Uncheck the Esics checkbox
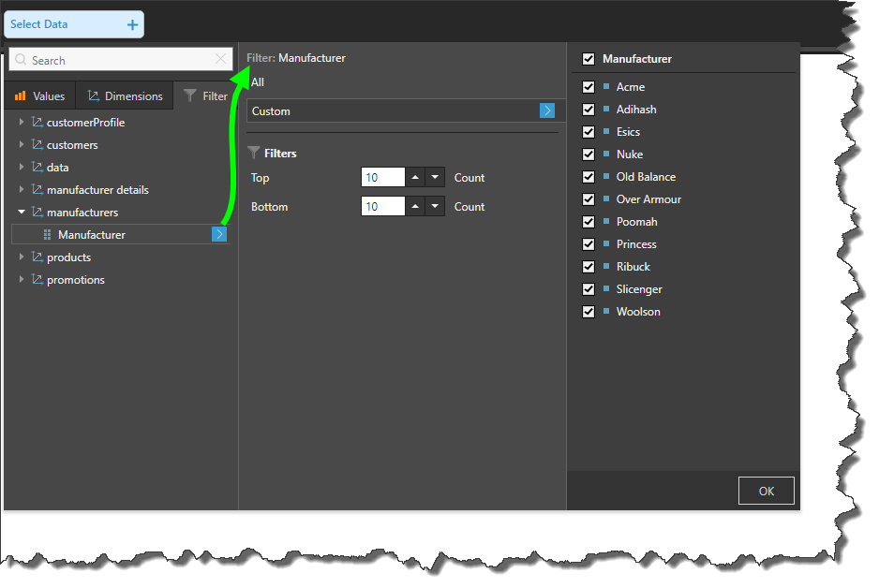879x588 pixels. click(x=588, y=132)
